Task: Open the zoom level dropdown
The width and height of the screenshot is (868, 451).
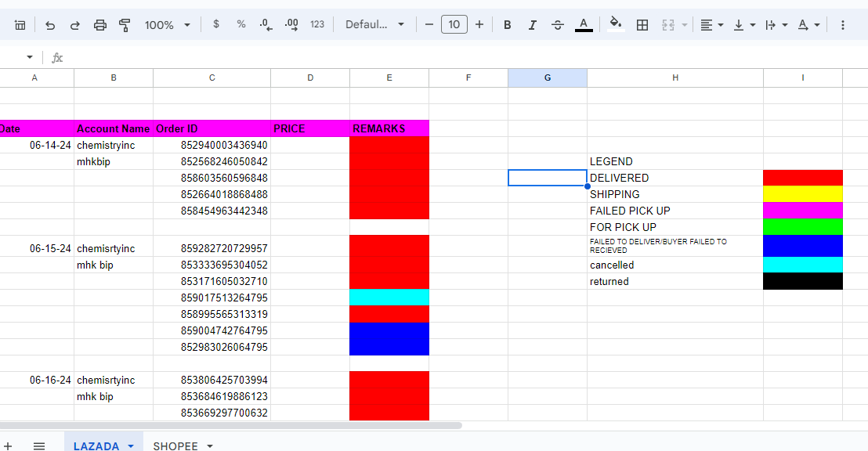Action: click(x=167, y=25)
